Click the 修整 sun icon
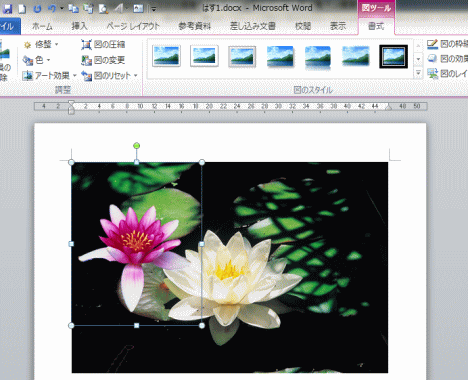Screen dimensions: 468x380 tap(27, 45)
